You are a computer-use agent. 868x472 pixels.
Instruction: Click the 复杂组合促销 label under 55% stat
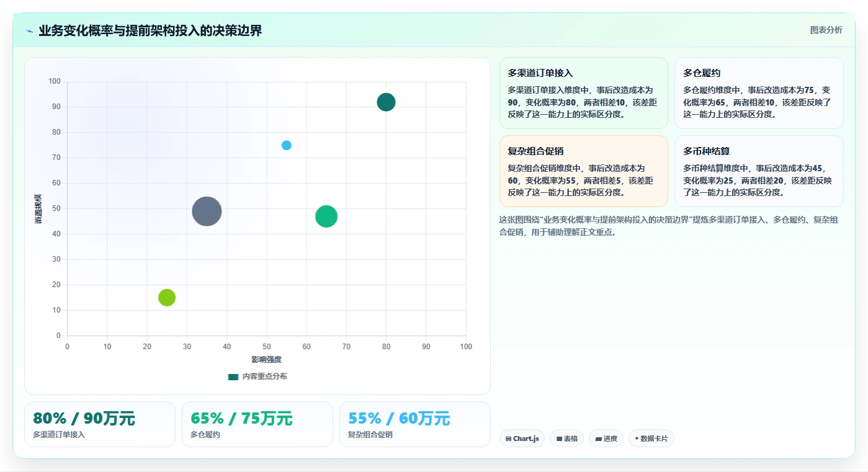[370, 435]
